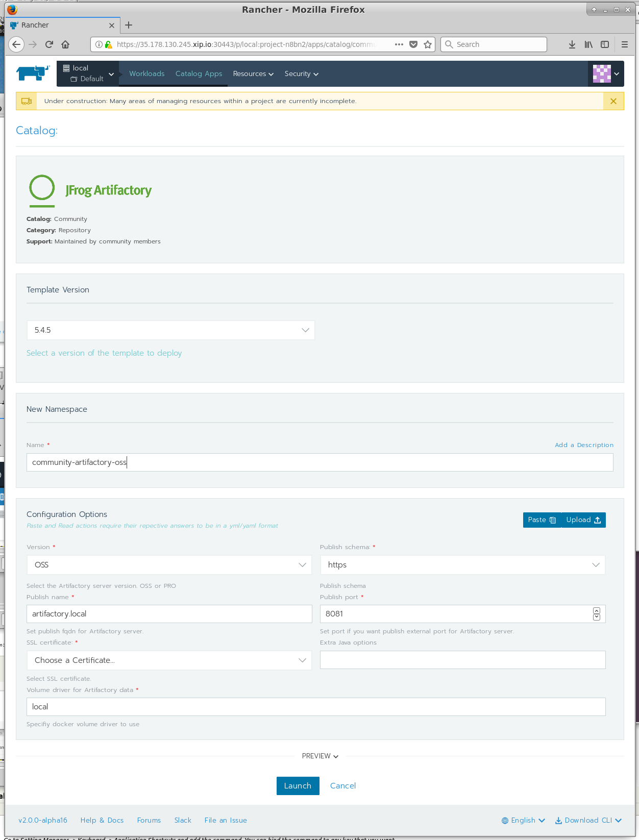The height and width of the screenshot is (840, 639).
Task: Open the user avatar menu
Action: coord(606,73)
